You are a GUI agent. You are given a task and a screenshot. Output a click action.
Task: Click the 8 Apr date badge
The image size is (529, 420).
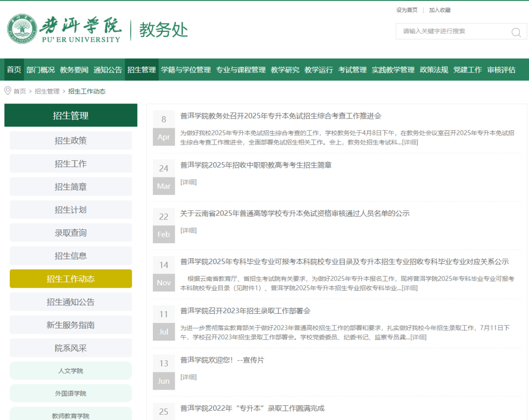coord(164,128)
